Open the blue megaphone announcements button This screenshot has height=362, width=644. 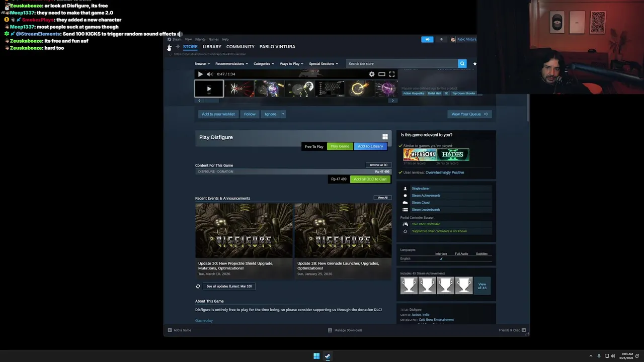[x=427, y=39]
